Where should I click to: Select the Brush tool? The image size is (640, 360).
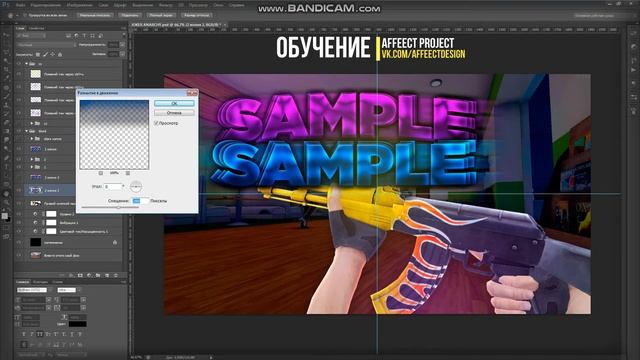coord(6,97)
